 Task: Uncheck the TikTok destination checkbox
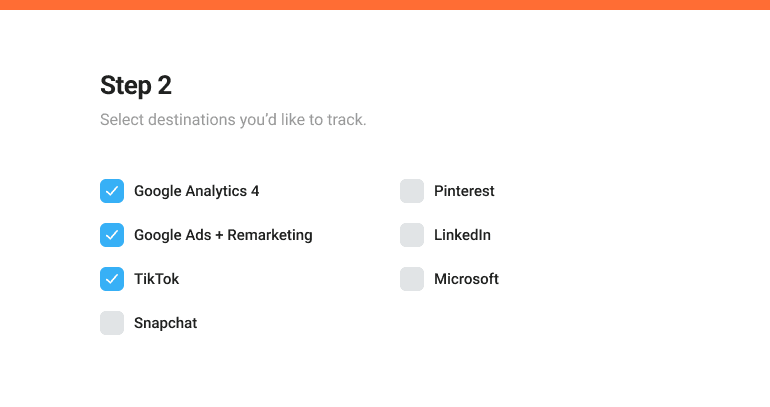[112, 279]
